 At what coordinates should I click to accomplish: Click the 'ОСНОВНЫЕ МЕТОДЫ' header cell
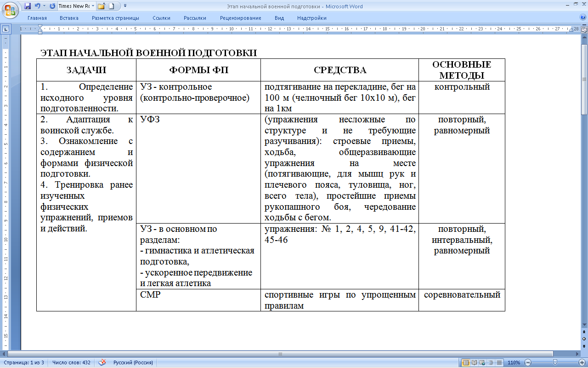coord(462,70)
